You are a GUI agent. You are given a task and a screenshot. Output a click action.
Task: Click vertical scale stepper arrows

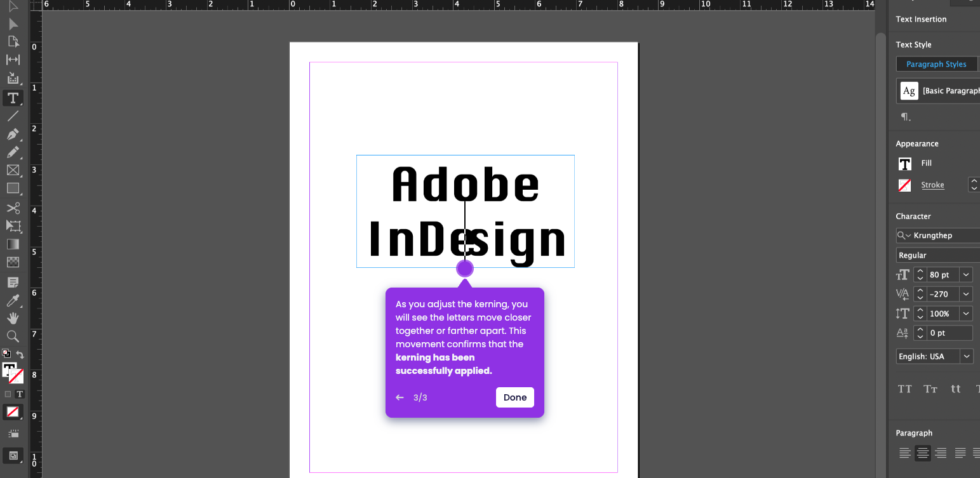pos(920,314)
